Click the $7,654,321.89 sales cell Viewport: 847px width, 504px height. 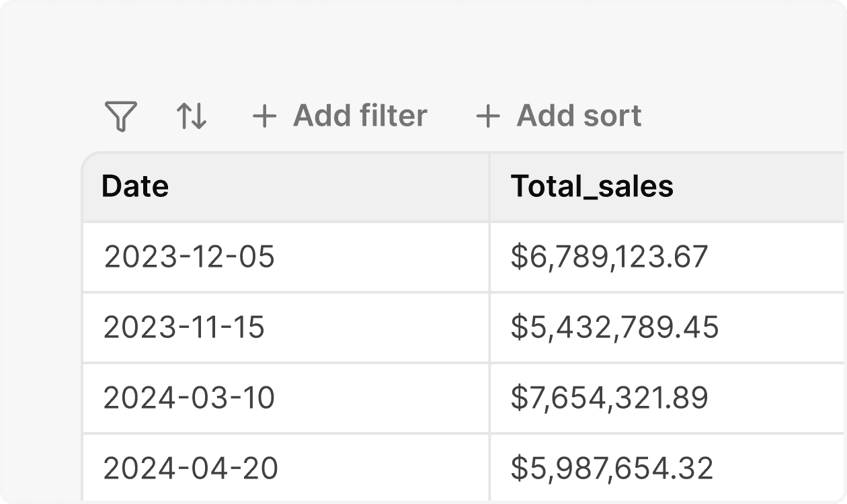click(x=609, y=398)
